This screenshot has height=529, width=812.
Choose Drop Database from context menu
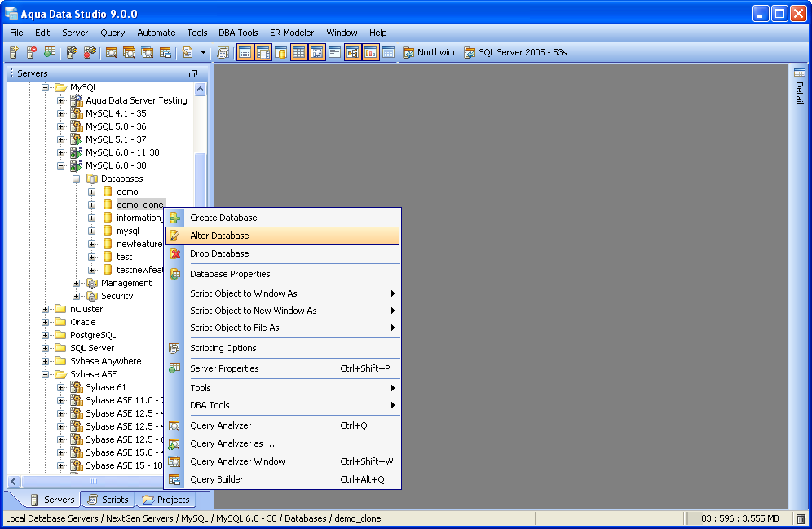283,253
